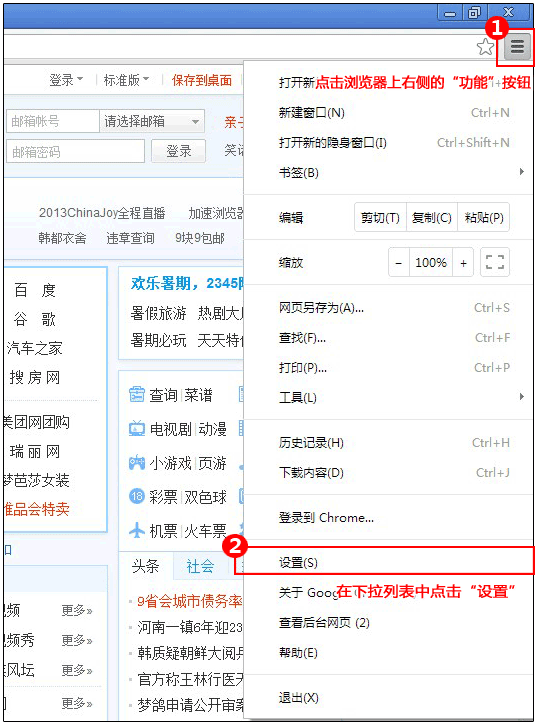Expand the 书签(B) submenu arrow
Viewport: 540px width, 725px height.
[x=522, y=172]
